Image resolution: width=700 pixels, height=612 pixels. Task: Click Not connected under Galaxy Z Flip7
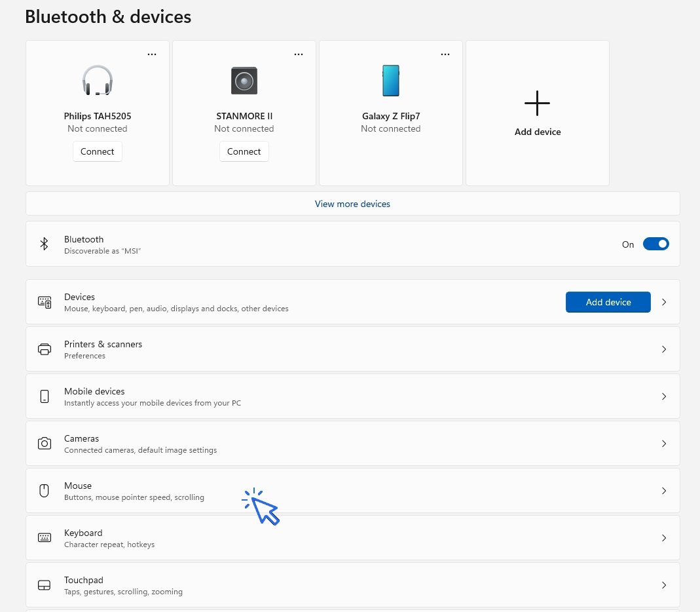click(391, 128)
